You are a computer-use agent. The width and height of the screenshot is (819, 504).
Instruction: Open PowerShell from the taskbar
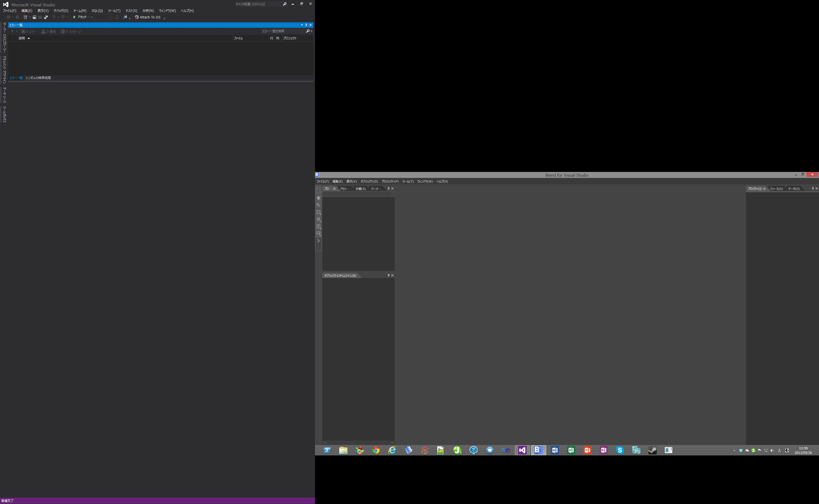327,450
